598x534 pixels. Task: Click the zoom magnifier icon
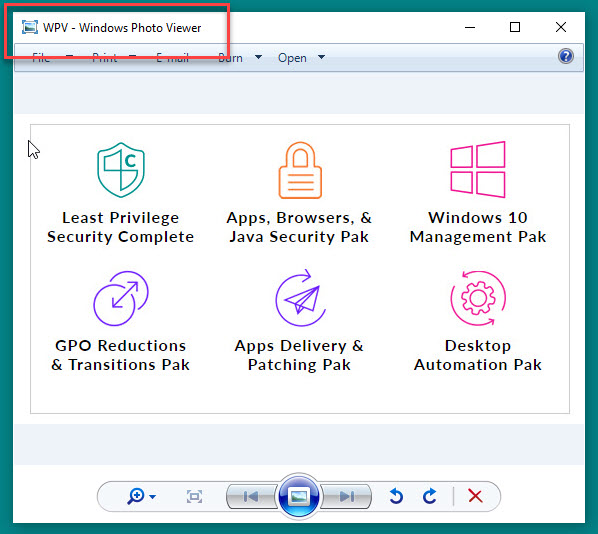click(x=136, y=496)
